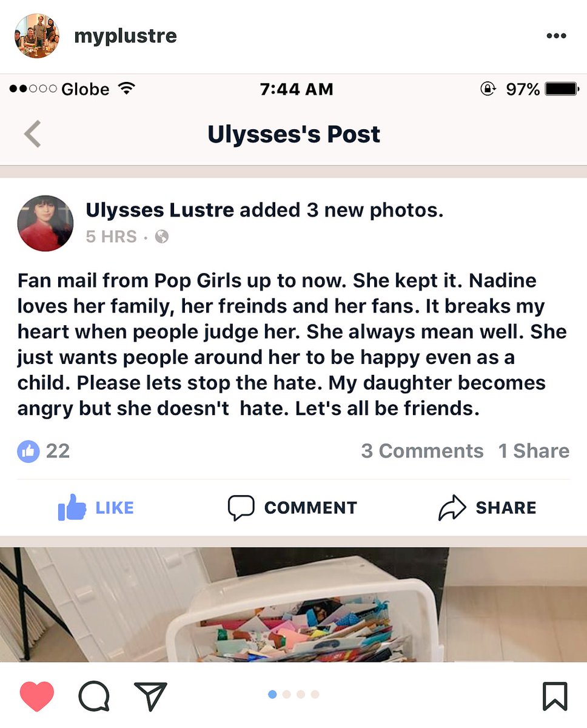Viewport: 587px width, 728px height.
Task: Tap the COMMENT button
Action: tap(292, 507)
